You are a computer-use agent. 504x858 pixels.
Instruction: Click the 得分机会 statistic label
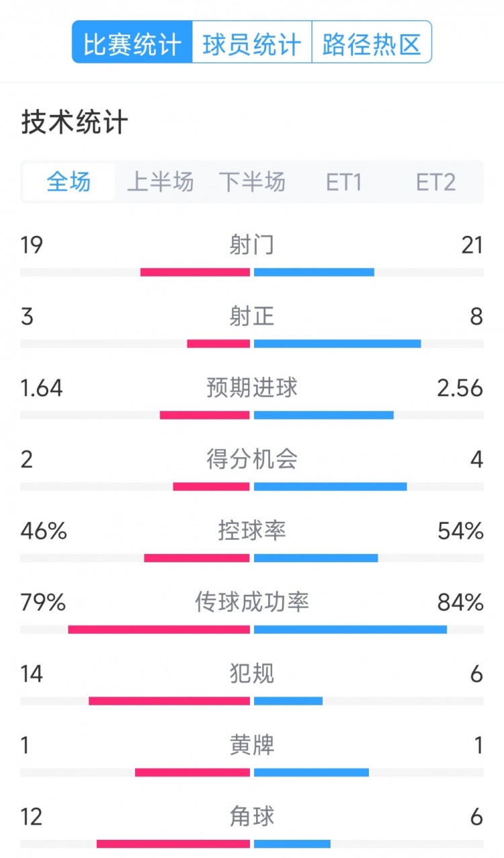[252, 460]
